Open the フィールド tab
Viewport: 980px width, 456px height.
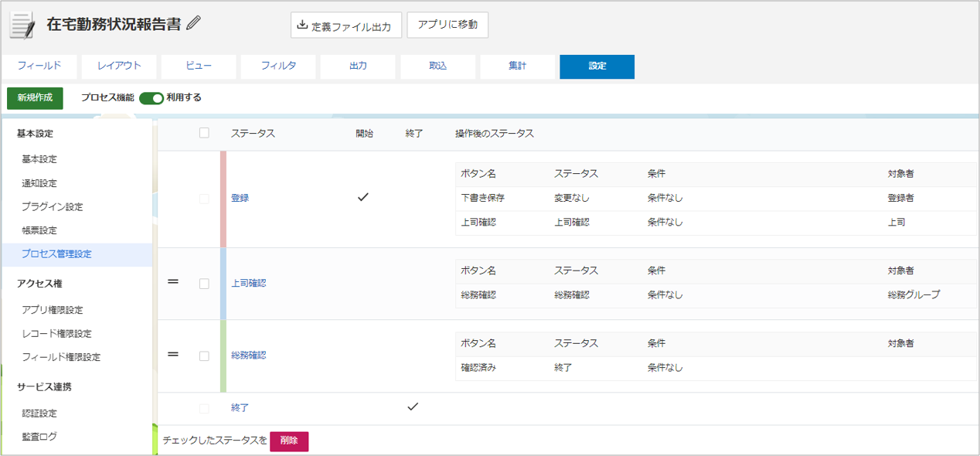click(x=39, y=66)
